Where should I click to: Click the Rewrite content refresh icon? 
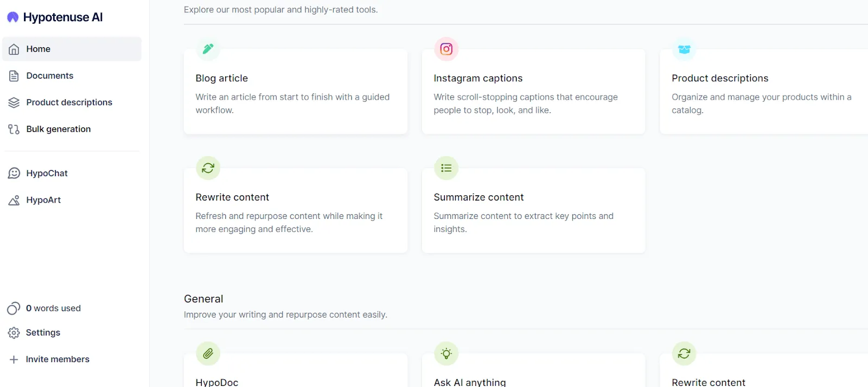click(208, 168)
